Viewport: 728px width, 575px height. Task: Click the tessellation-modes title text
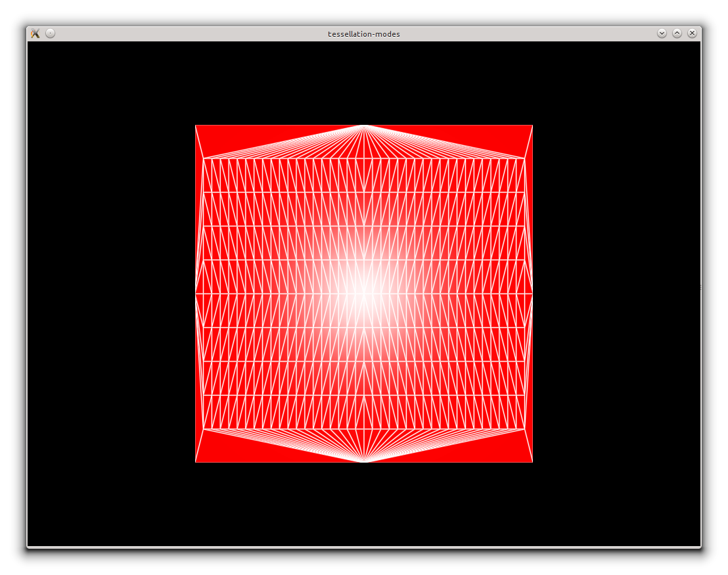click(363, 34)
